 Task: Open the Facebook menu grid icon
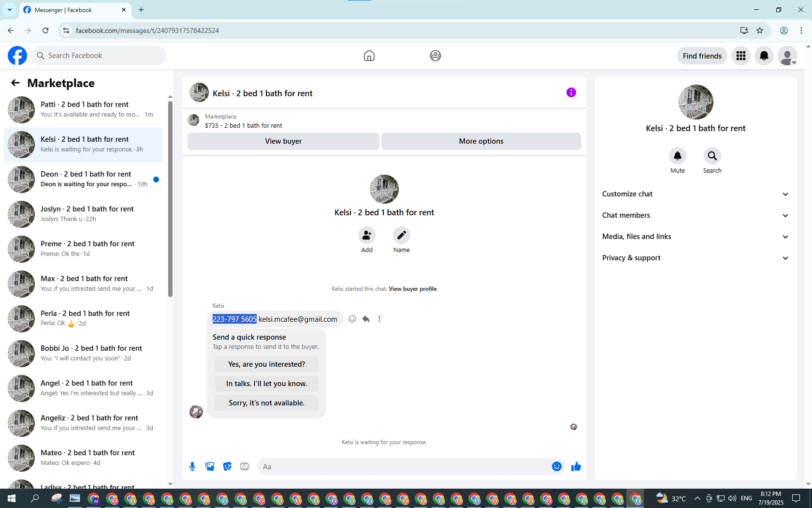741,56
